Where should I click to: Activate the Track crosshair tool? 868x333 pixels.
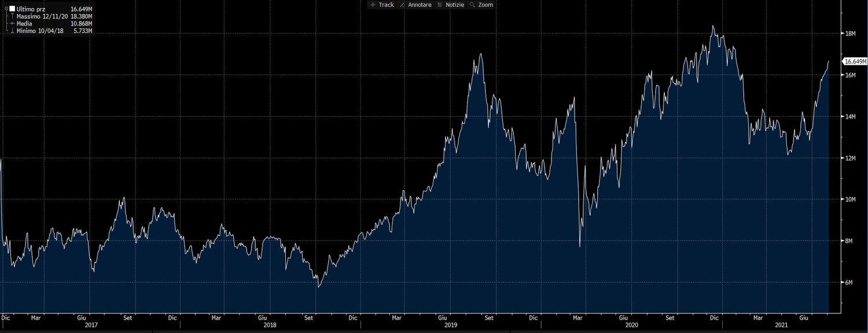382,5
